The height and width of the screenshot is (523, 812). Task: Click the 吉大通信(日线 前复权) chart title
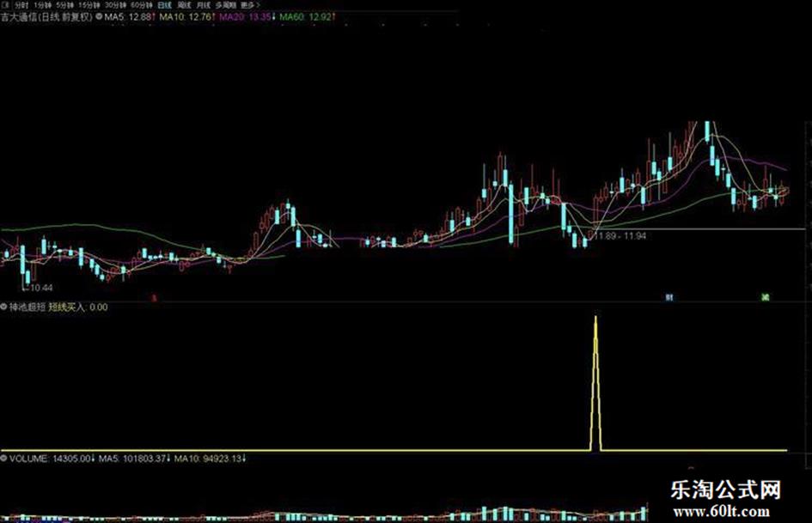pyautogui.click(x=46, y=16)
